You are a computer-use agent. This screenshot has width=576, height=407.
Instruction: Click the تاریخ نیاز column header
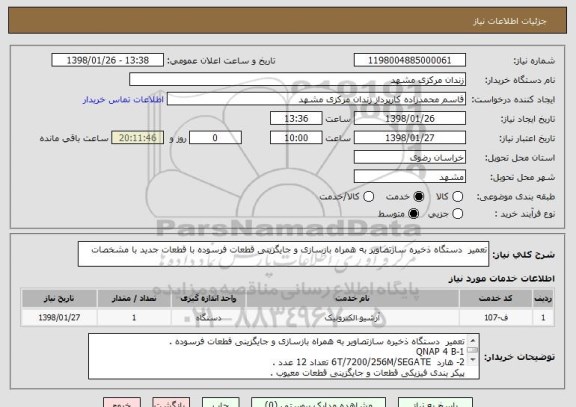coord(59,298)
